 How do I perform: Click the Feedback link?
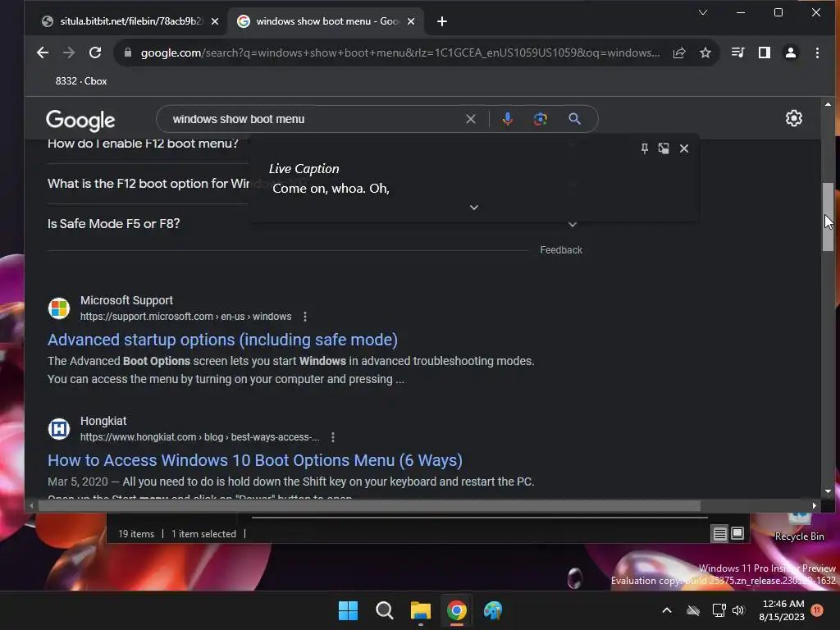(561, 250)
